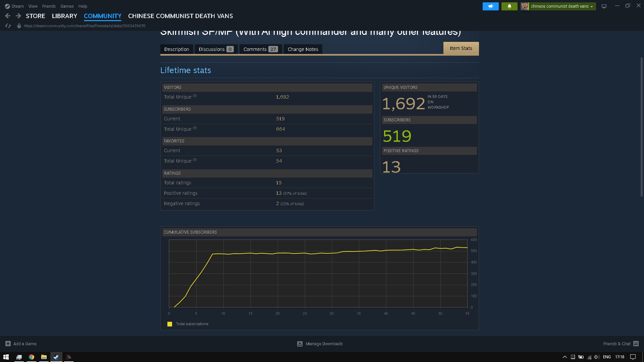Viewport: 644px width, 362px height.
Task: Open the green notifications bell
Action: (509, 6)
